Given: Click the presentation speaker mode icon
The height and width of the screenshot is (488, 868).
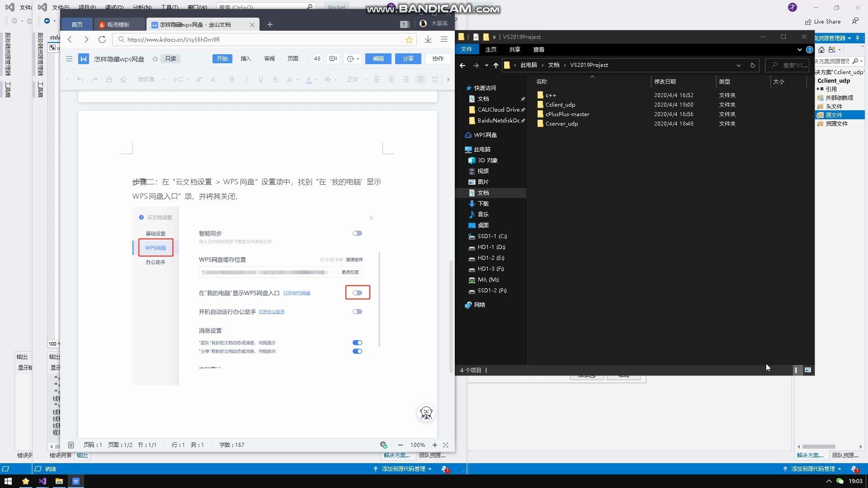Looking at the screenshot, I should click(333, 59).
